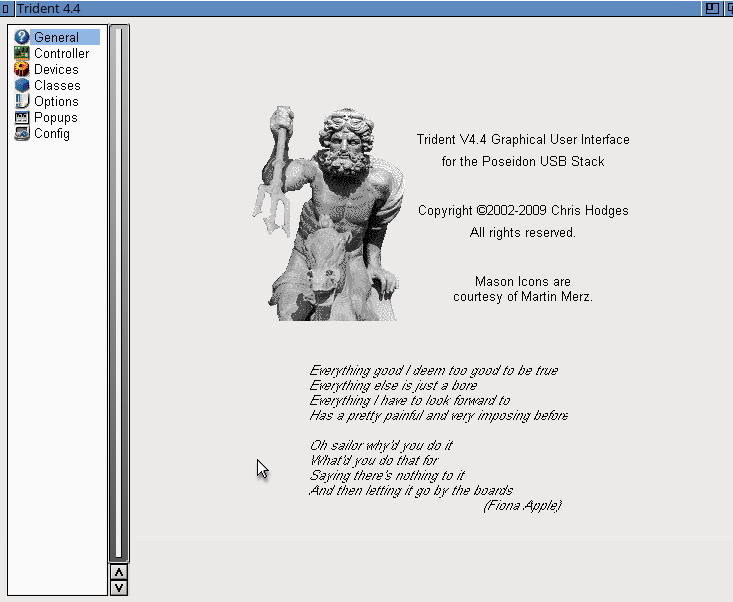Click the 'for the Poseidon USB Stack' text
Image resolution: width=733 pixels, height=602 pixels.
click(523, 161)
